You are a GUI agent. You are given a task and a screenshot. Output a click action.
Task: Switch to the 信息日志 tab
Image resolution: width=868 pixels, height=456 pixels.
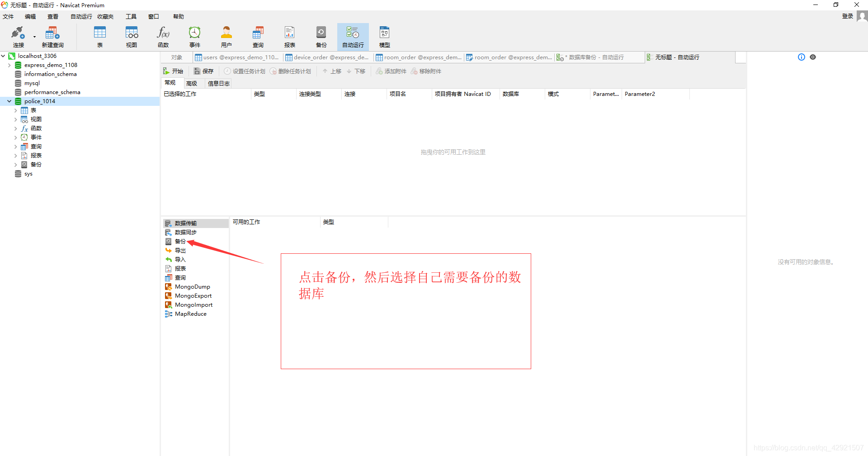(219, 83)
